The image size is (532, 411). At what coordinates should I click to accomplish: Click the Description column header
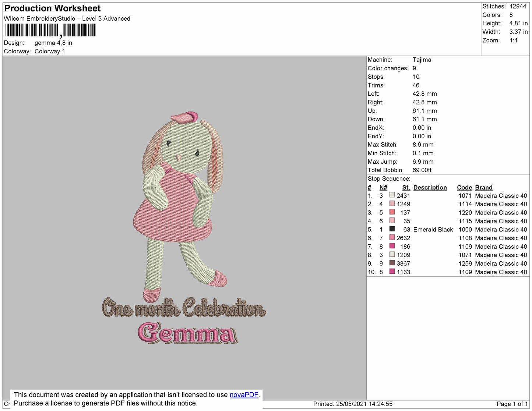(430, 187)
